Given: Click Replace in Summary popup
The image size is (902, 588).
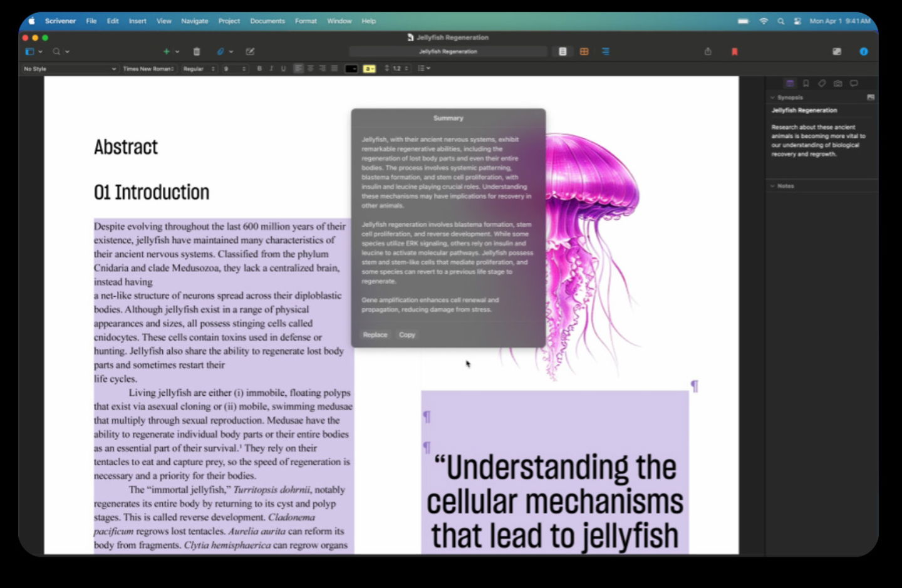Looking at the screenshot, I should [x=375, y=334].
